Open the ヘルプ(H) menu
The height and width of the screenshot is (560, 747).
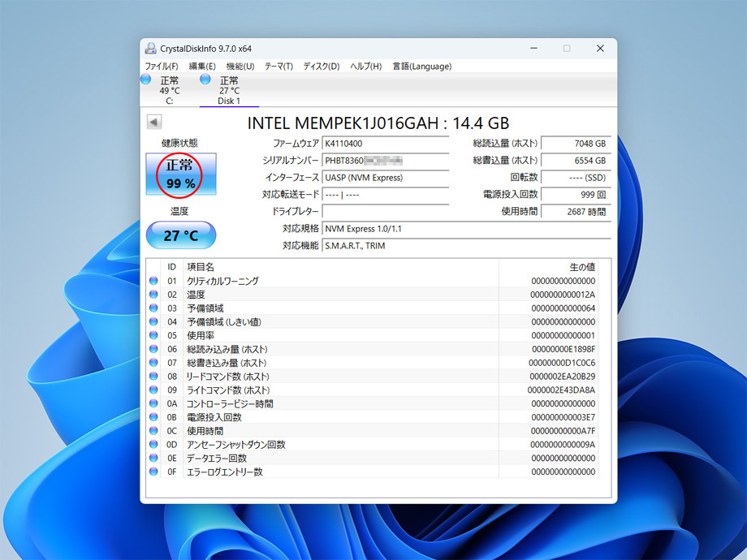pyautogui.click(x=366, y=67)
